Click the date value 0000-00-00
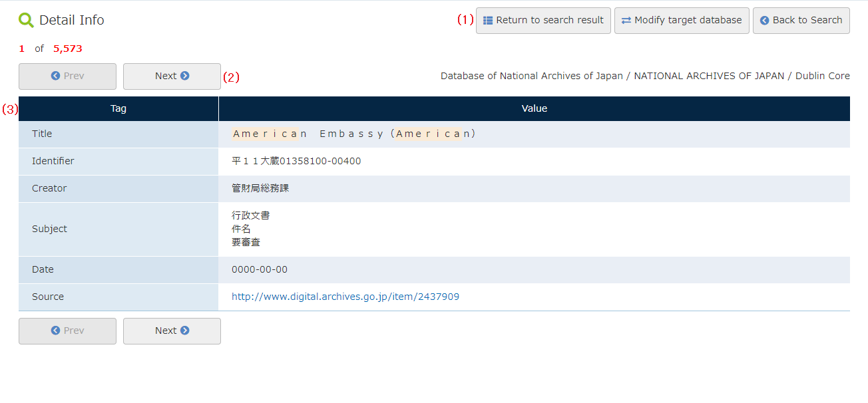868x403 pixels. point(260,270)
